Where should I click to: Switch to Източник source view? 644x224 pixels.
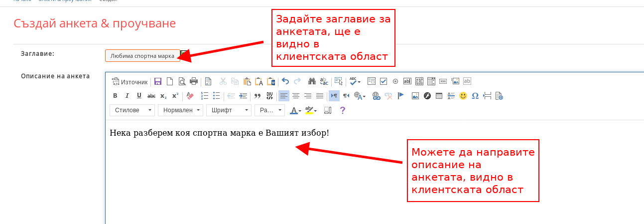pyautogui.click(x=130, y=82)
